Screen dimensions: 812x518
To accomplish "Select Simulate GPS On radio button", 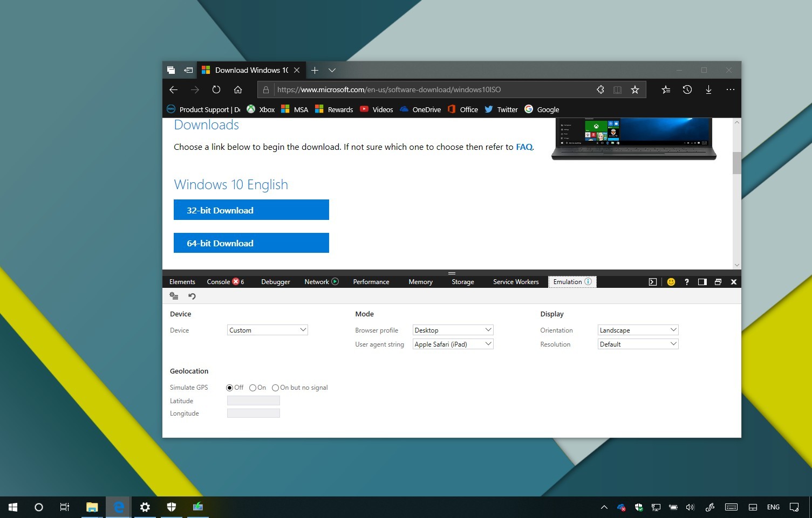I will pos(253,388).
